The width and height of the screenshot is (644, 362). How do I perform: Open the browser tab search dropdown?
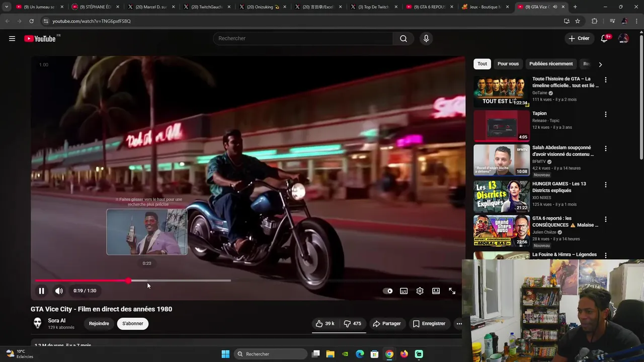point(6,7)
